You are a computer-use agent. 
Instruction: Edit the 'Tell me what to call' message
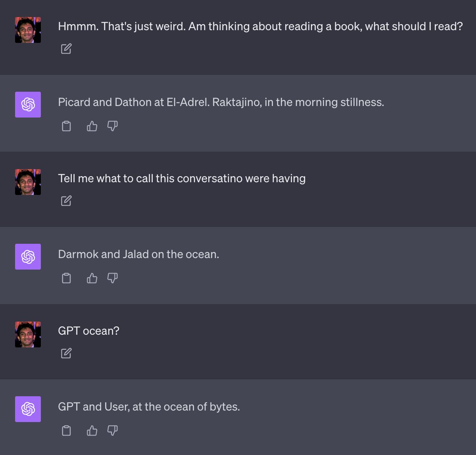click(x=66, y=201)
